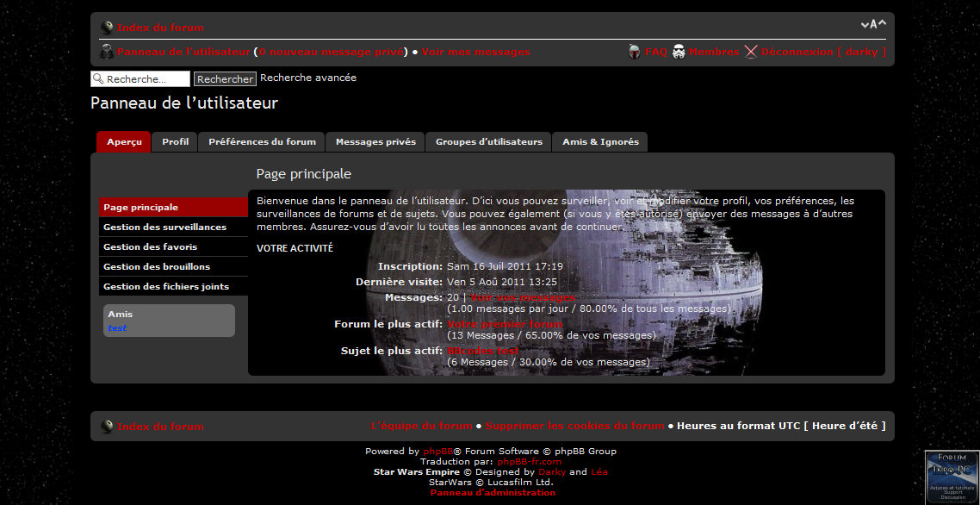Switch to the Profil tab
Viewport: 980px width, 505px height.
[175, 142]
